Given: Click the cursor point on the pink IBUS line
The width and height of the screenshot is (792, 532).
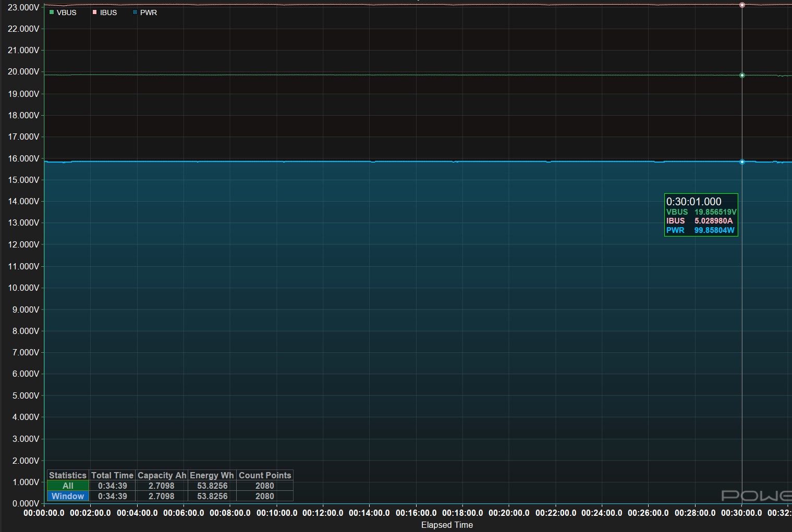Looking at the screenshot, I should (742, 5).
